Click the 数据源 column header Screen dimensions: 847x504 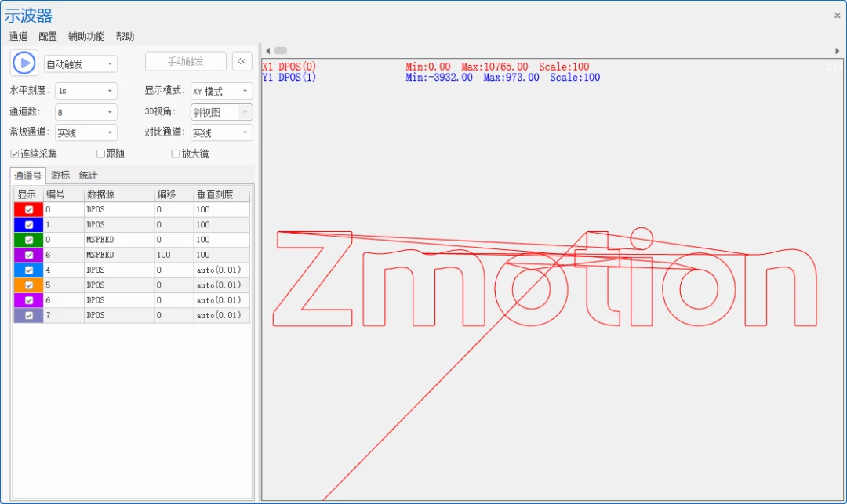[119, 194]
